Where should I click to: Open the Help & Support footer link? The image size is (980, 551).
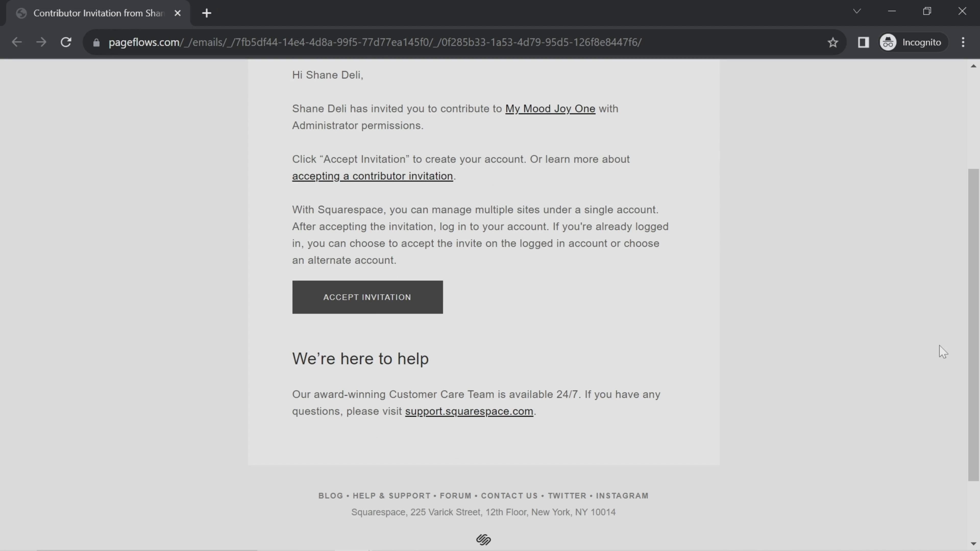391,495
